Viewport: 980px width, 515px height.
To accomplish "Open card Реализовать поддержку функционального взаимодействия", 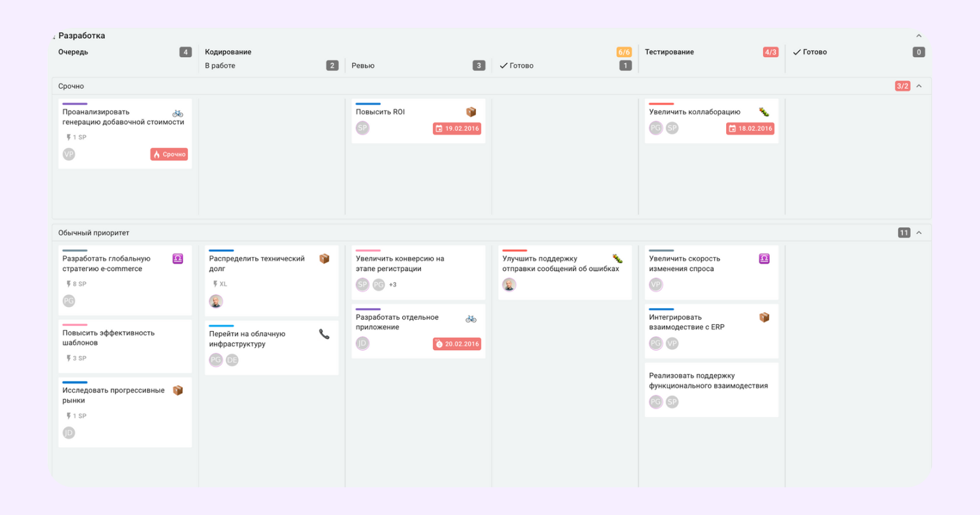I will pyautogui.click(x=708, y=381).
